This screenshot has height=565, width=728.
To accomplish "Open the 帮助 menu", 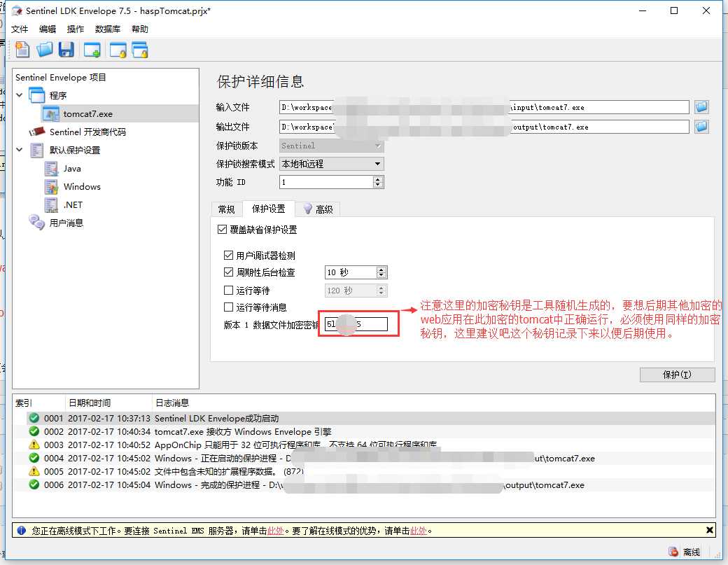I will pyautogui.click(x=140, y=29).
